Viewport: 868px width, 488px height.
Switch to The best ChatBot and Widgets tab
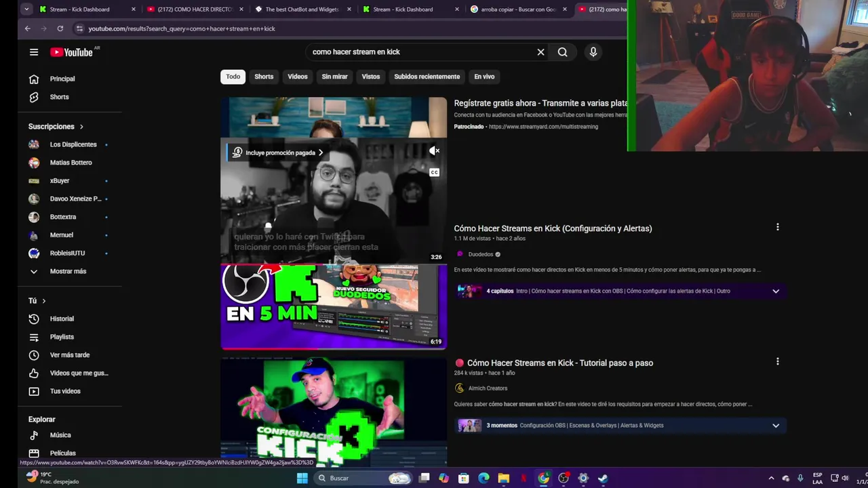pos(302,9)
